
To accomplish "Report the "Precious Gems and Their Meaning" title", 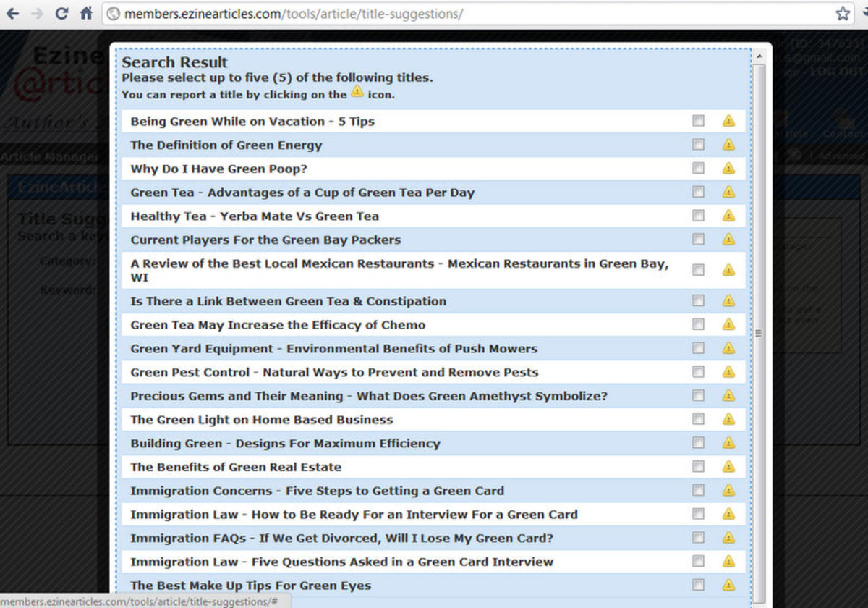I will click(729, 396).
